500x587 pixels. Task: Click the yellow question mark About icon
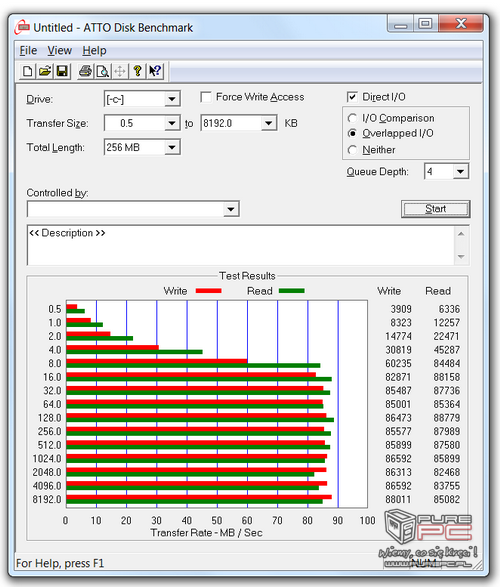137,71
